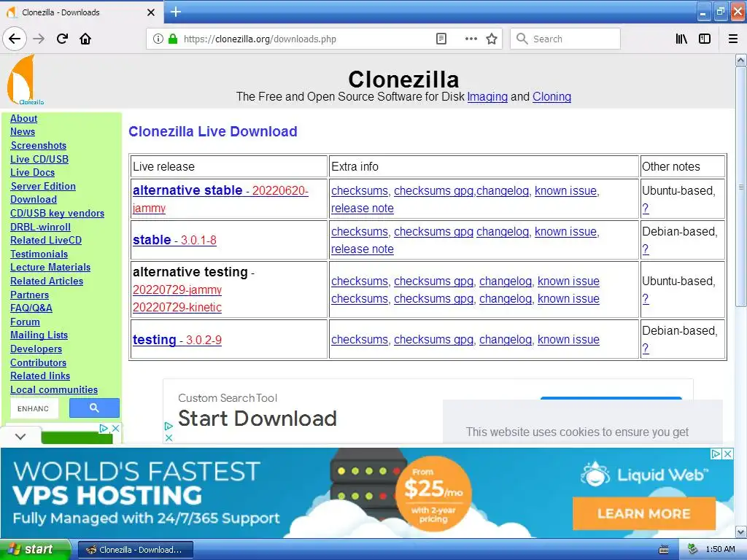The width and height of the screenshot is (747, 560).
Task: Open changelog in alternative stable row
Action: (x=503, y=190)
